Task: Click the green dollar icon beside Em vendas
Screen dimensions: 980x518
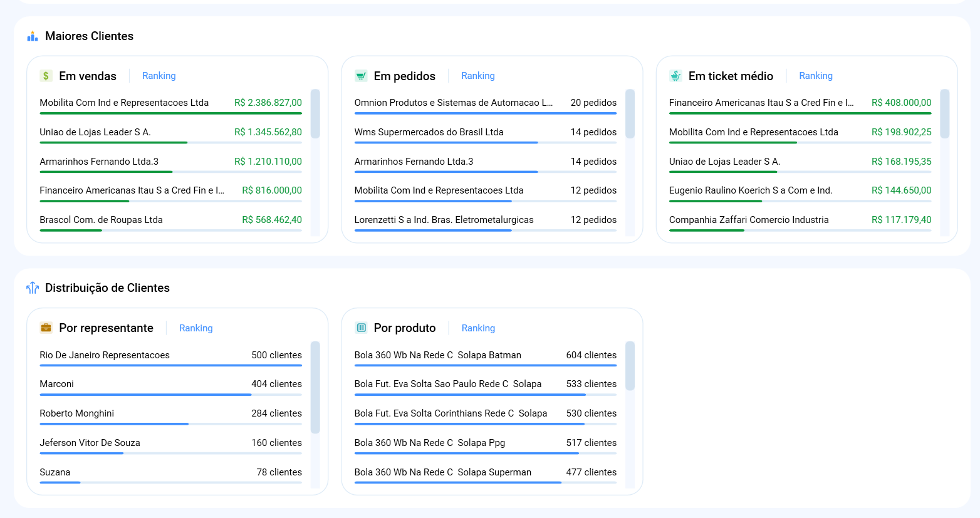Action: point(46,76)
